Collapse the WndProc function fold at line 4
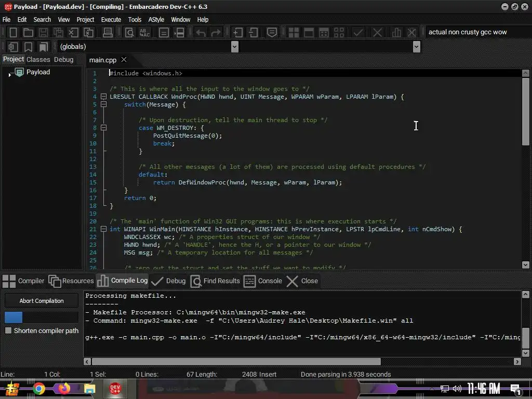The height and width of the screenshot is (399, 532). pyautogui.click(x=104, y=97)
